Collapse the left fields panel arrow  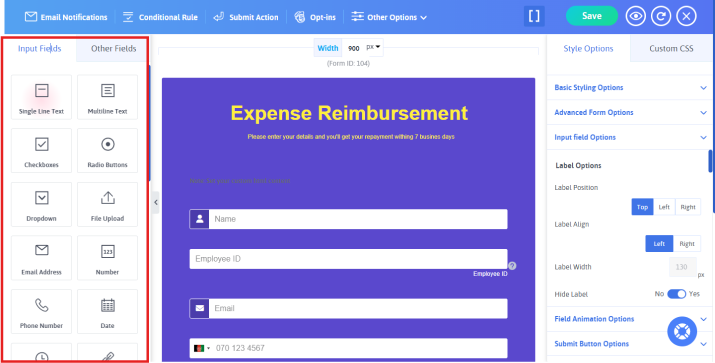[156, 202]
